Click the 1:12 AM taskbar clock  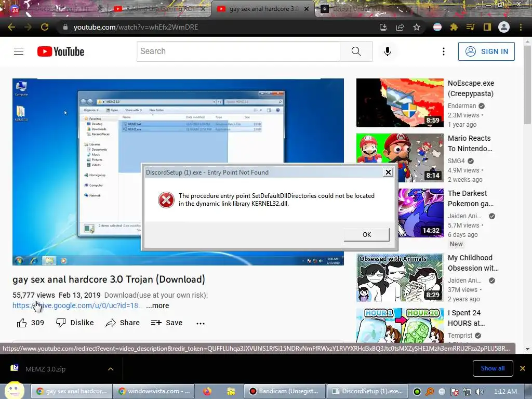[x=506, y=392]
